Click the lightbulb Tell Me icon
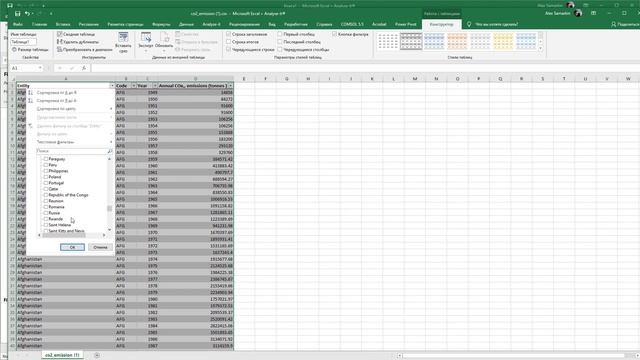 (469, 24)
